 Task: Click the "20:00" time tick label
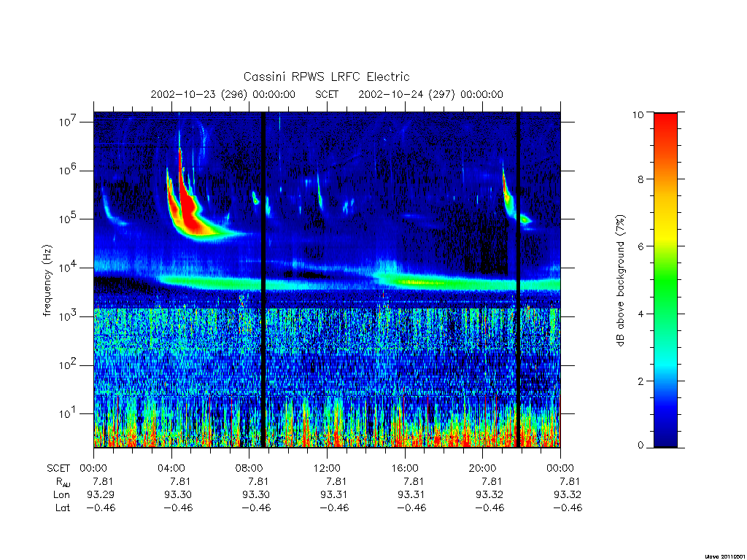(x=483, y=468)
